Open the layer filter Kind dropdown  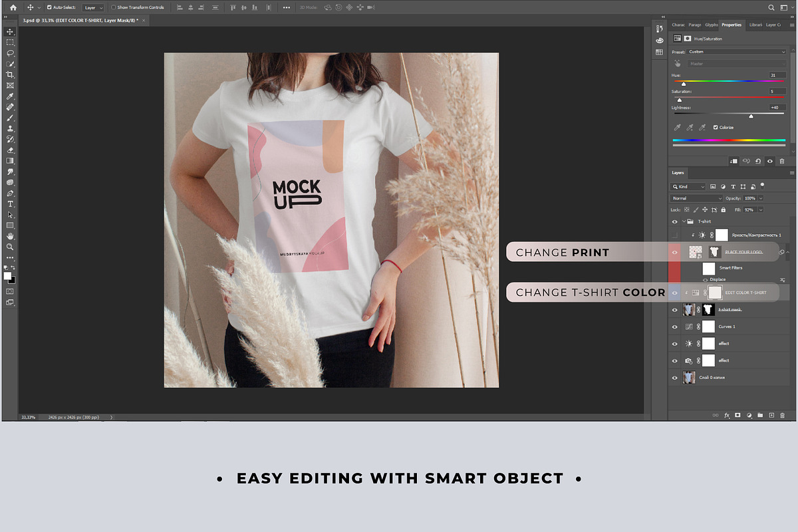[x=688, y=187]
